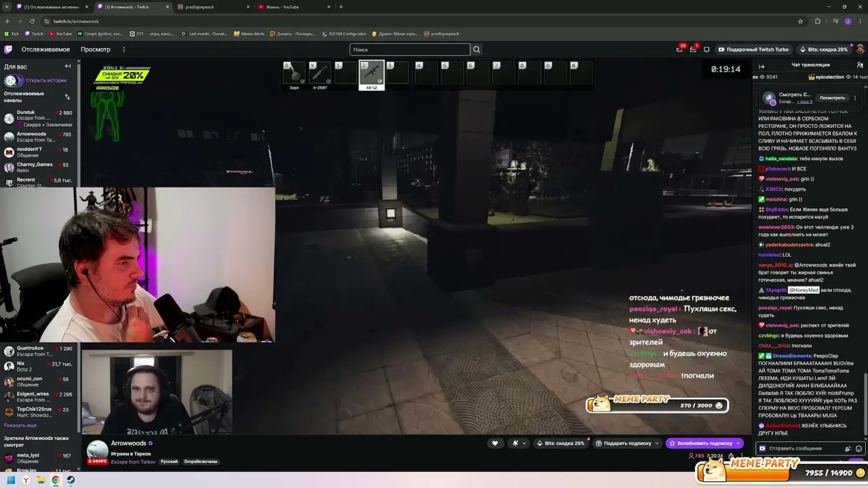
Task: Switch to the predlojoepeach browser tab
Action: [x=213, y=7]
